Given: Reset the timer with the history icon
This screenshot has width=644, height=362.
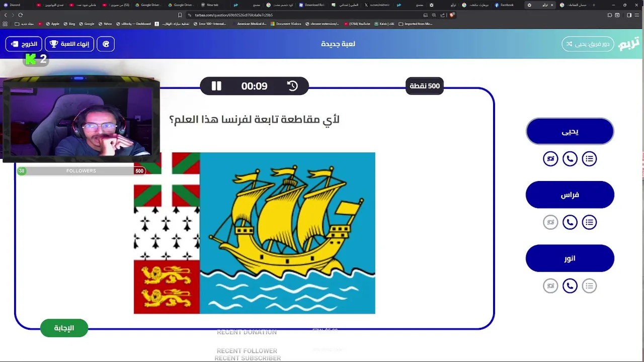Looking at the screenshot, I should (x=292, y=86).
